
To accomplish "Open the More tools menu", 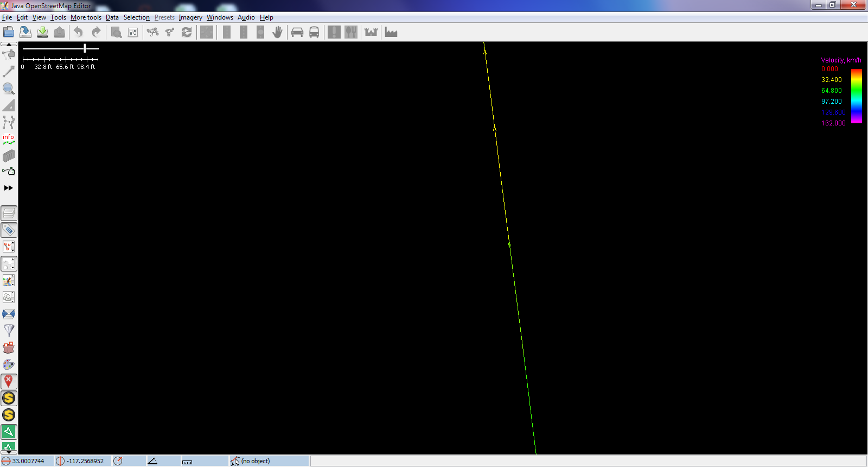I will pos(86,17).
